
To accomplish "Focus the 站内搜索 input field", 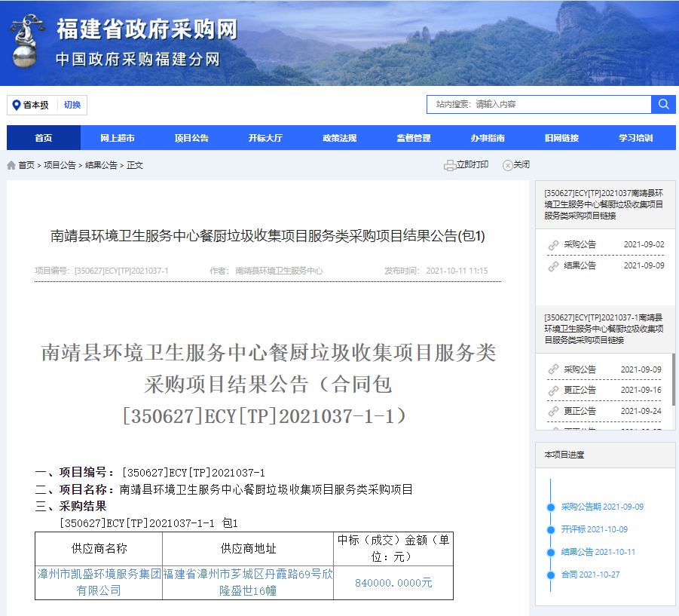I will [x=539, y=104].
